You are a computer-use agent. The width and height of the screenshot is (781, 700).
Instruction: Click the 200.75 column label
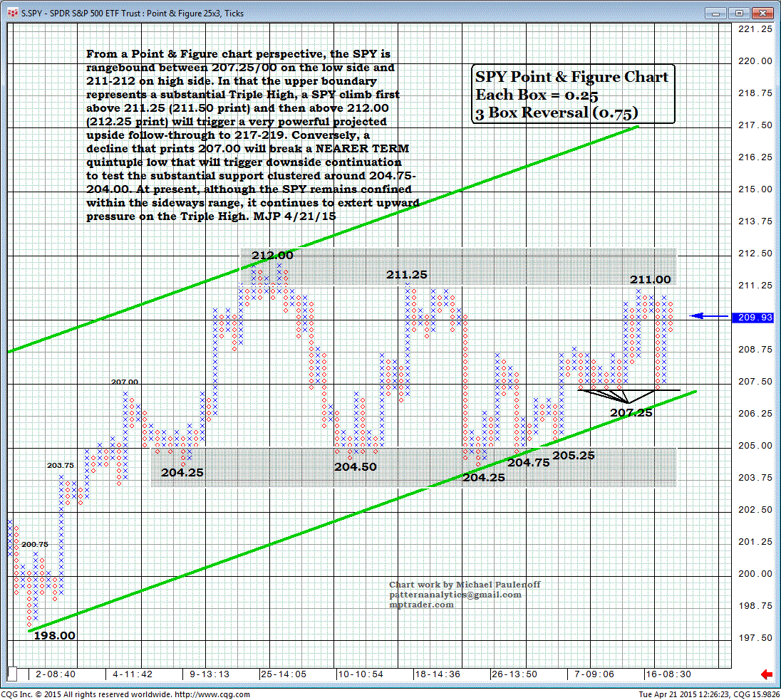(x=35, y=545)
